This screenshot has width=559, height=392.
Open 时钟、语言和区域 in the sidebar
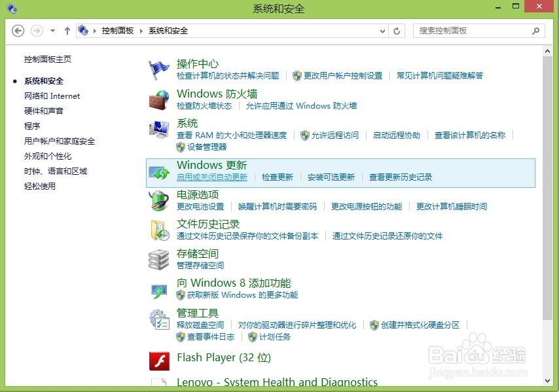[x=56, y=171]
